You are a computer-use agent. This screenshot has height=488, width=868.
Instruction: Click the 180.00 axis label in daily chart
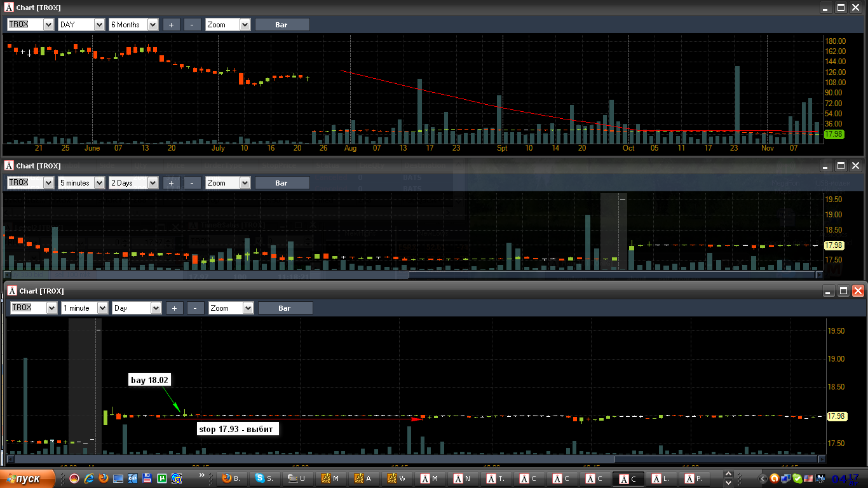click(835, 41)
